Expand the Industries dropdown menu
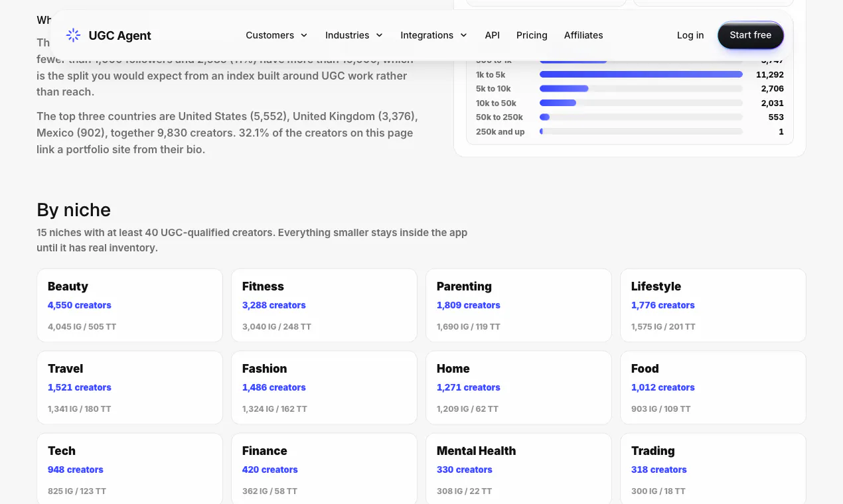 (354, 35)
